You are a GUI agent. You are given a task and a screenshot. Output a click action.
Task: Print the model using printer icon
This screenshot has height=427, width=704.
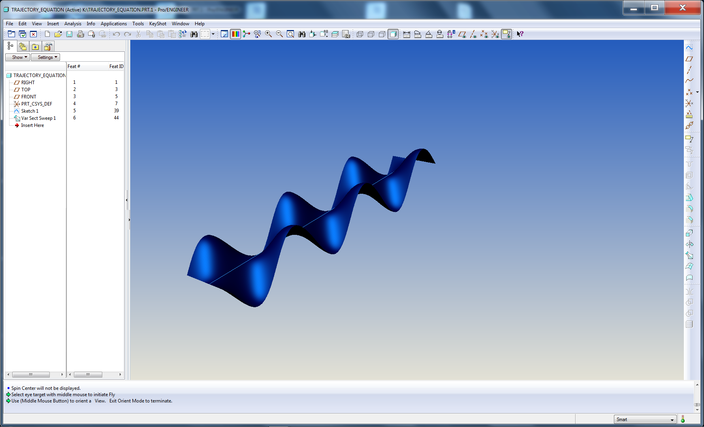80,34
